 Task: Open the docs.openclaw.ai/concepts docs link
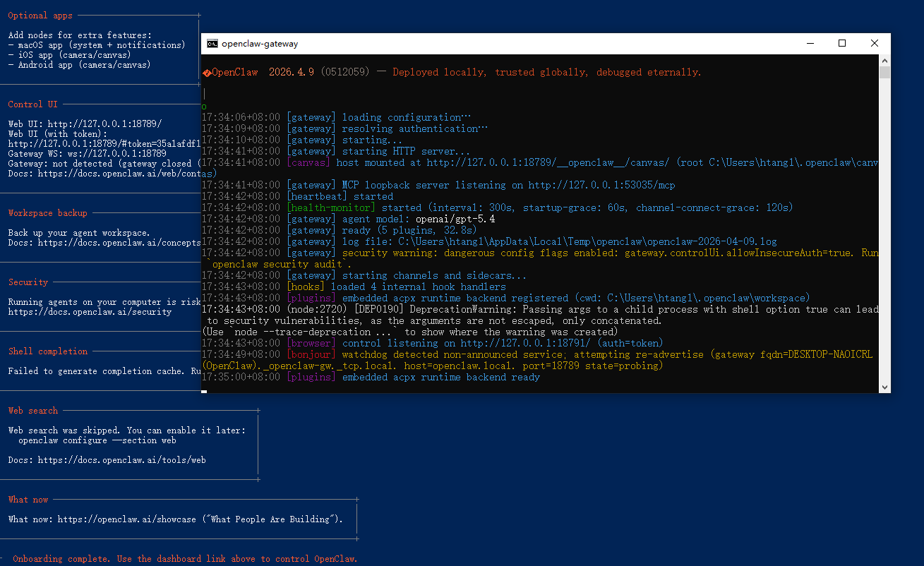119,243
